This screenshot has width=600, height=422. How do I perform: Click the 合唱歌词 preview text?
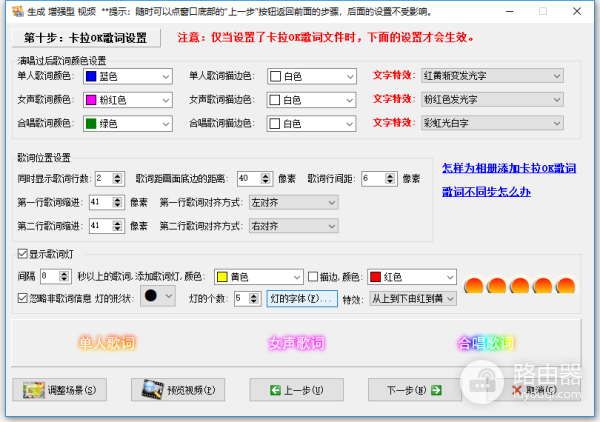coord(486,343)
